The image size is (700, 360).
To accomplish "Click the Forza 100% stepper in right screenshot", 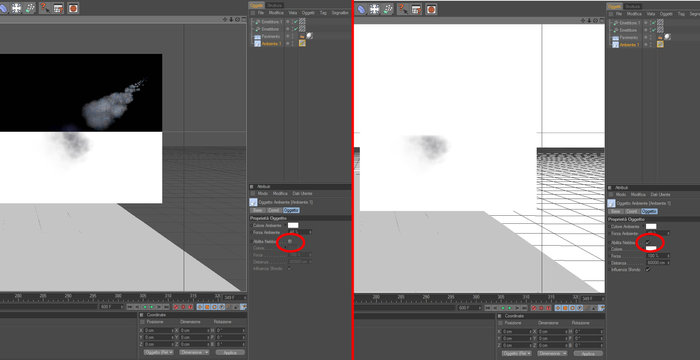I will pyautogui.click(x=668, y=256).
